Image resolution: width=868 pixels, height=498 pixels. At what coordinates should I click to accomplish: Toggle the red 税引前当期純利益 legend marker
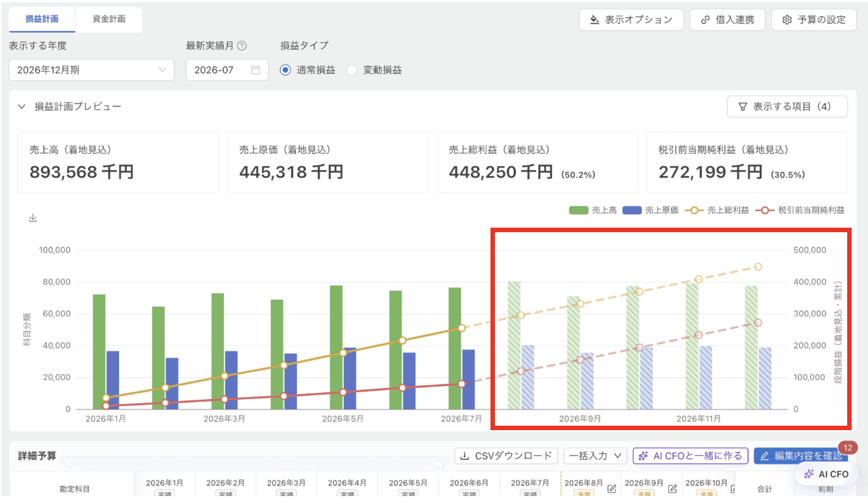[x=765, y=210]
